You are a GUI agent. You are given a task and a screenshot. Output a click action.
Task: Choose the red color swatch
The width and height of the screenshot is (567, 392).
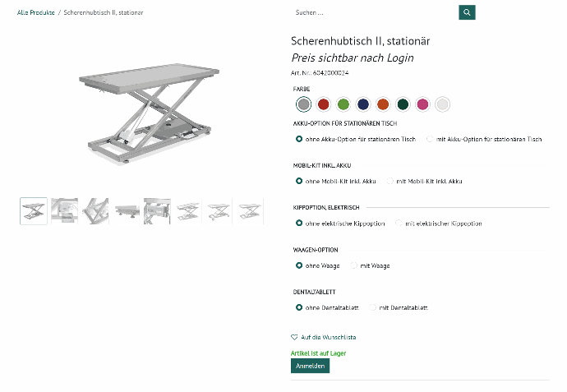324,104
